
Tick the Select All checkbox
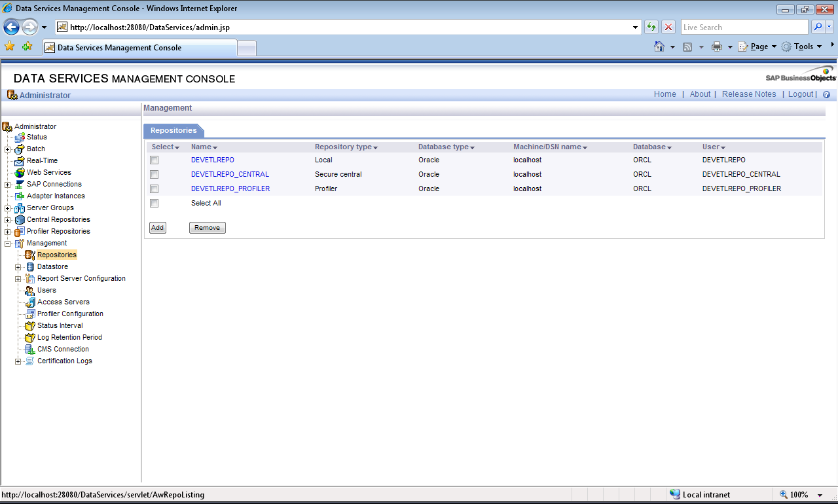coord(155,204)
